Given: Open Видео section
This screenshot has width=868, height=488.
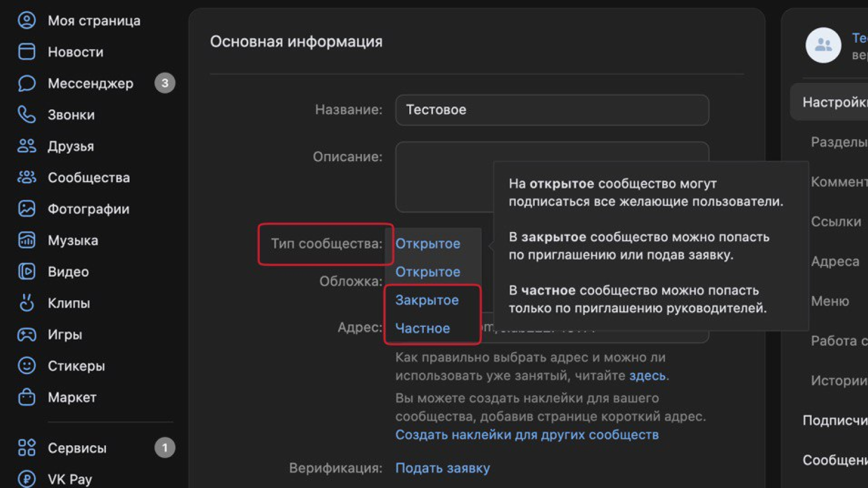Looking at the screenshot, I should point(68,272).
